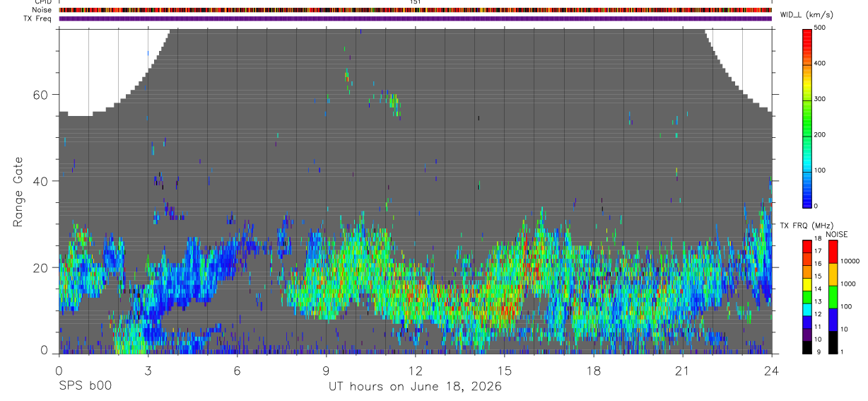
Task: Click the green 100 swatch in NOISE legend
Action: coord(832,296)
